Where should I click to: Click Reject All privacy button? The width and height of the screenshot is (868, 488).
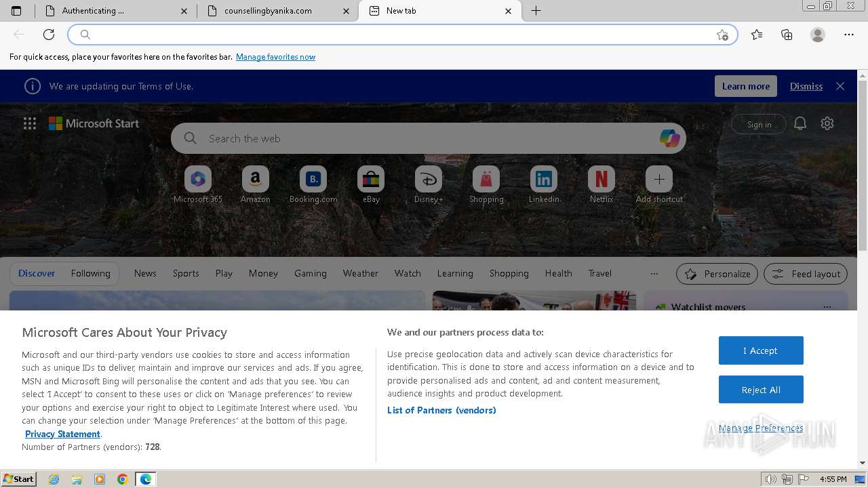[761, 390]
